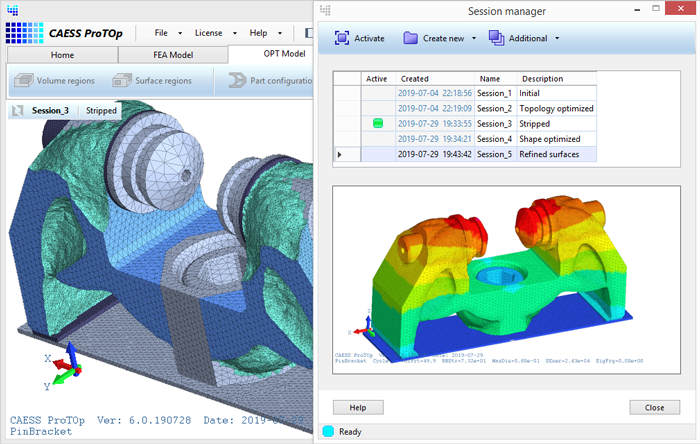Sort by the Name column header
Screen dimensions: 700x444
[x=495, y=79]
